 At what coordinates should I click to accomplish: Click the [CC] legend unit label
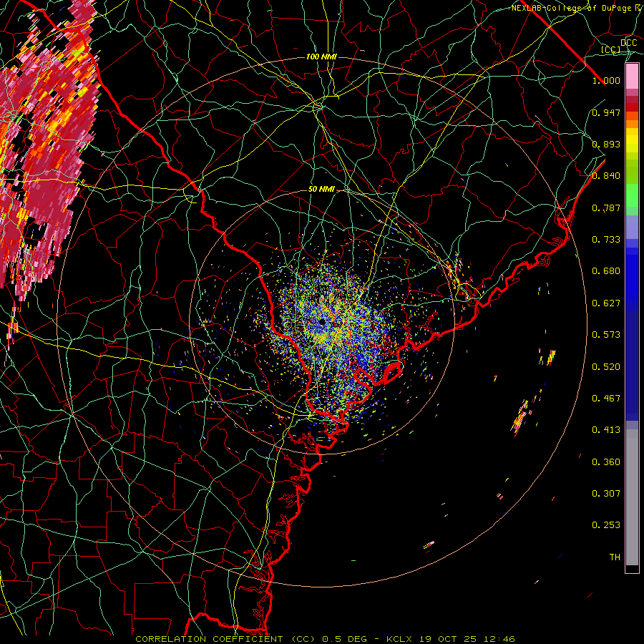coord(610,50)
